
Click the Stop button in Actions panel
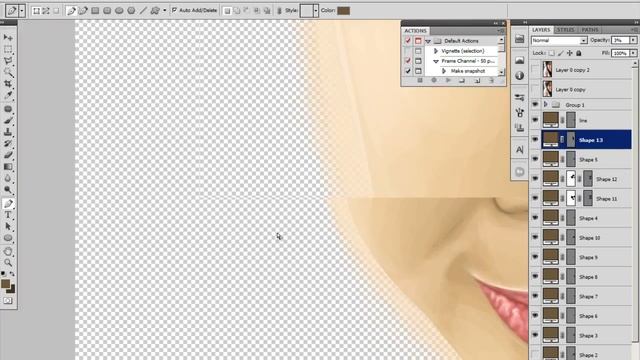(420, 81)
